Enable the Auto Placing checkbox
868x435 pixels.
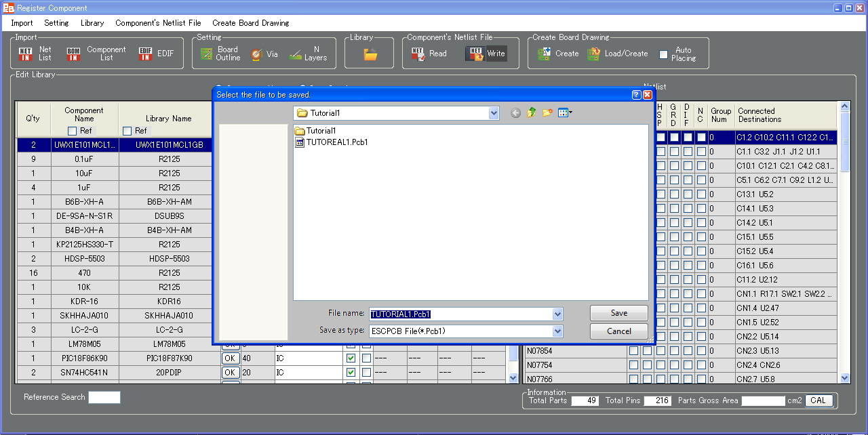point(663,54)
